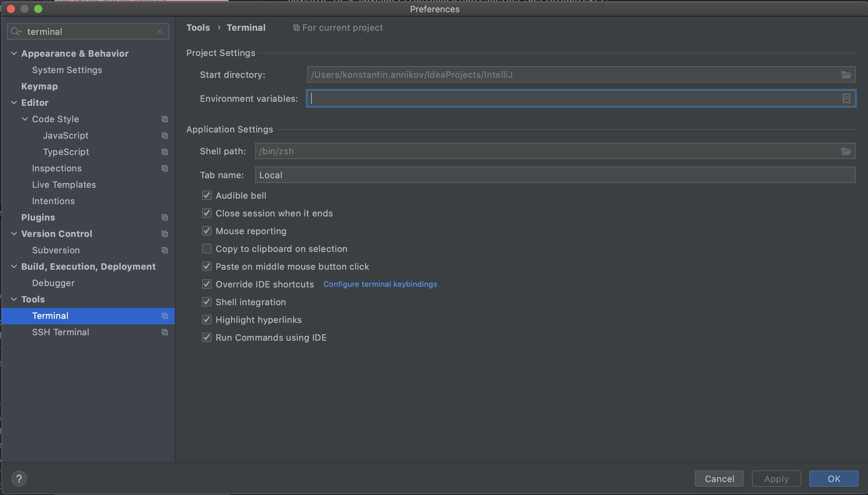Image resolution: width=868 pixels, height=495 pixels.
Task: Click the search magnifier icon in the settings search
Action: click(x=16, y=31)
